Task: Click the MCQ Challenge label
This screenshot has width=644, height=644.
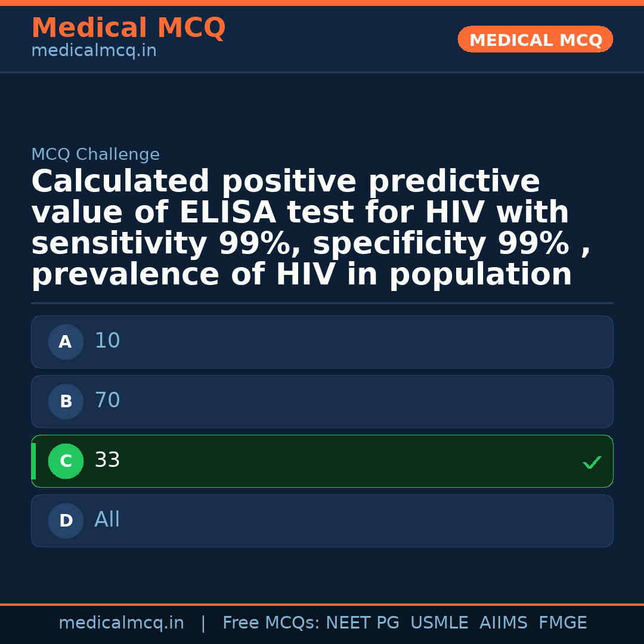Action: [x=95, y=155]
